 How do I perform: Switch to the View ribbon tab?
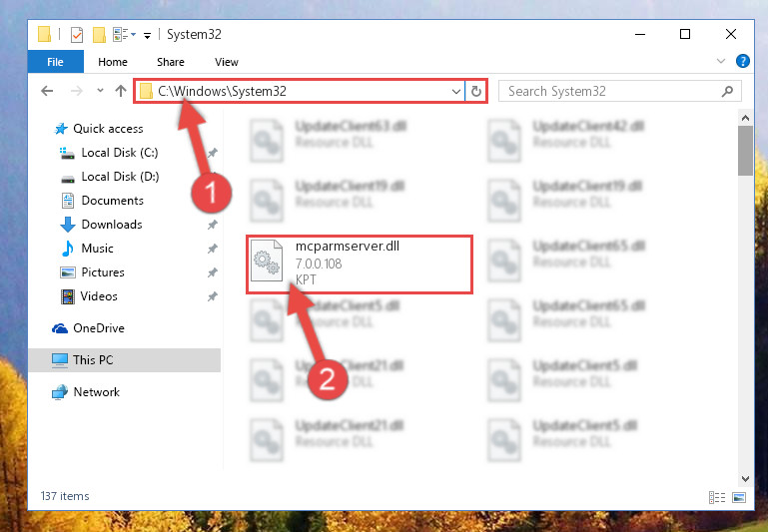227,62
